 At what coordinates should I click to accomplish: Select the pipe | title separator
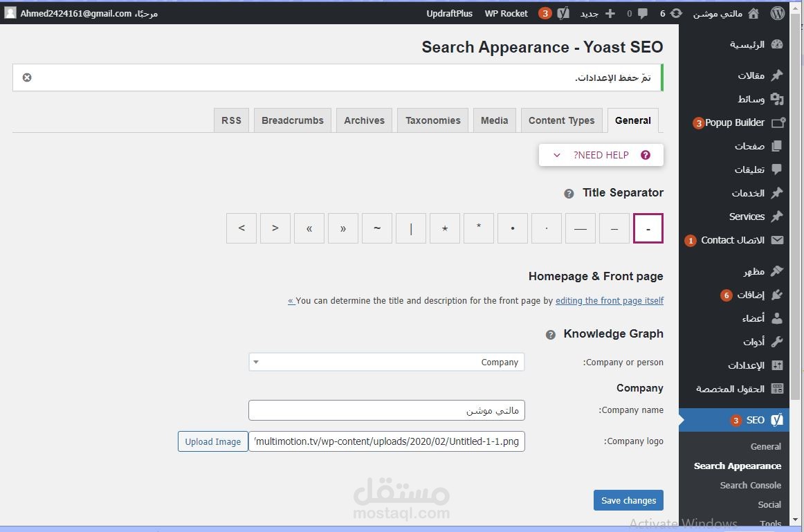pyautogui.click(x=411, y=228)
